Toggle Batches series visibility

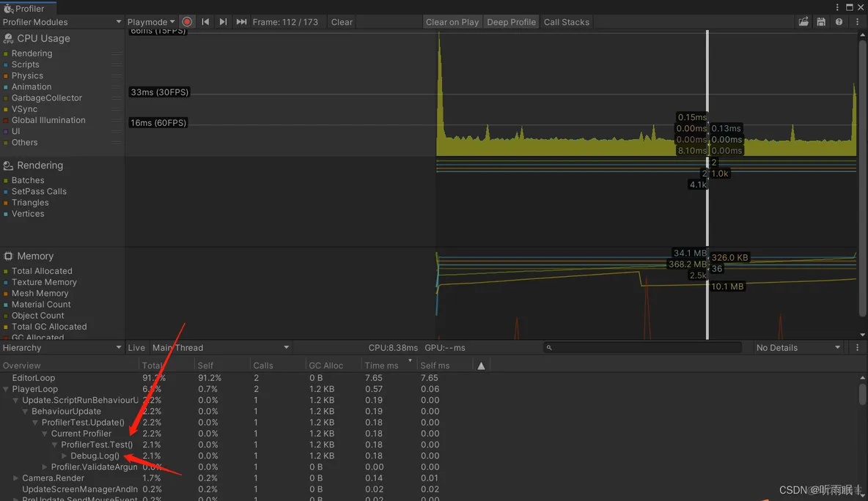click(6, 181)
